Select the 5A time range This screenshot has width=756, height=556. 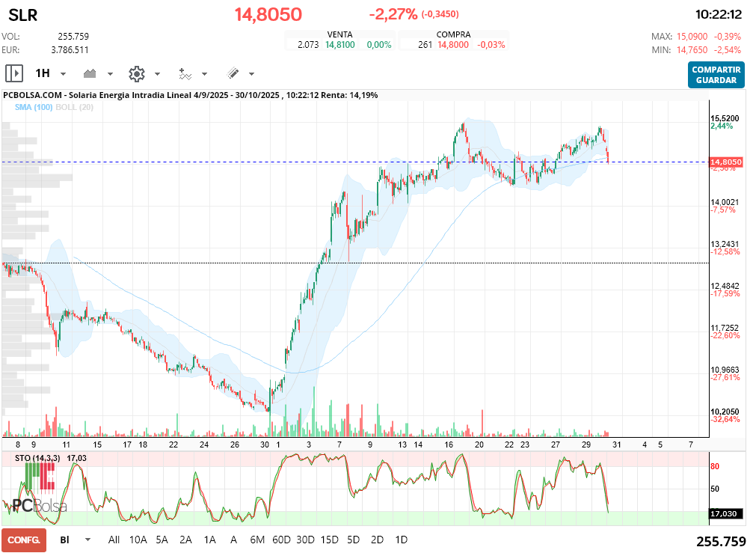click(x=162, y=540)
